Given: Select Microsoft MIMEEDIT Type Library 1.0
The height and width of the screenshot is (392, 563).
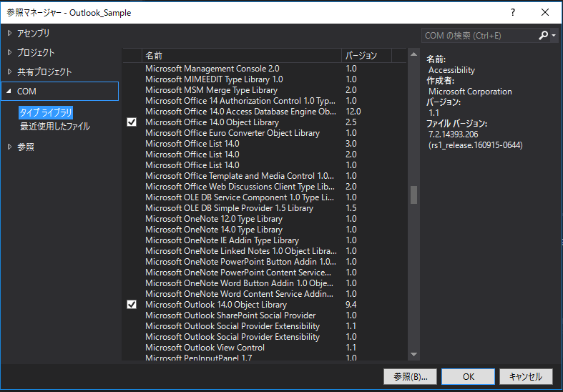Looking at the screenshot, I should 265,79.
